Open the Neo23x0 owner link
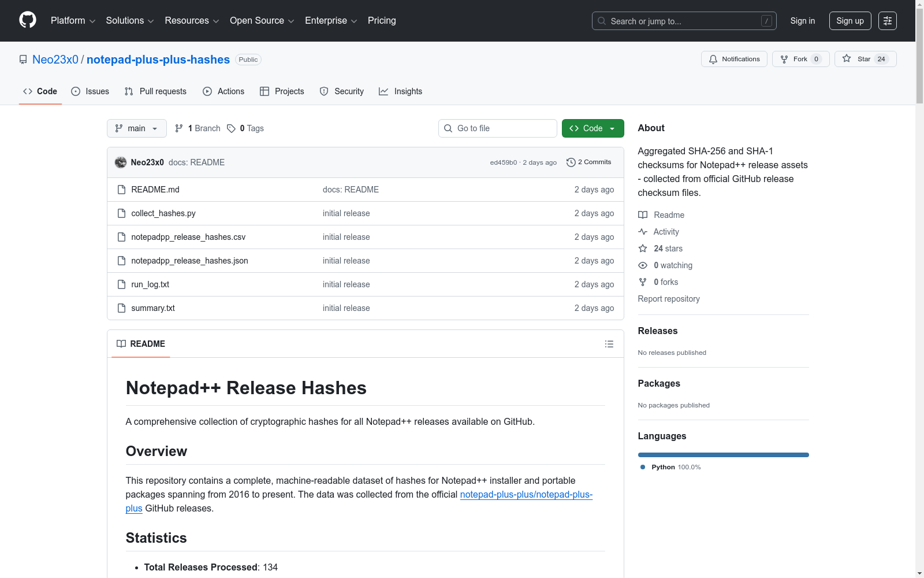Screen dimensions: 924x578 55,60
